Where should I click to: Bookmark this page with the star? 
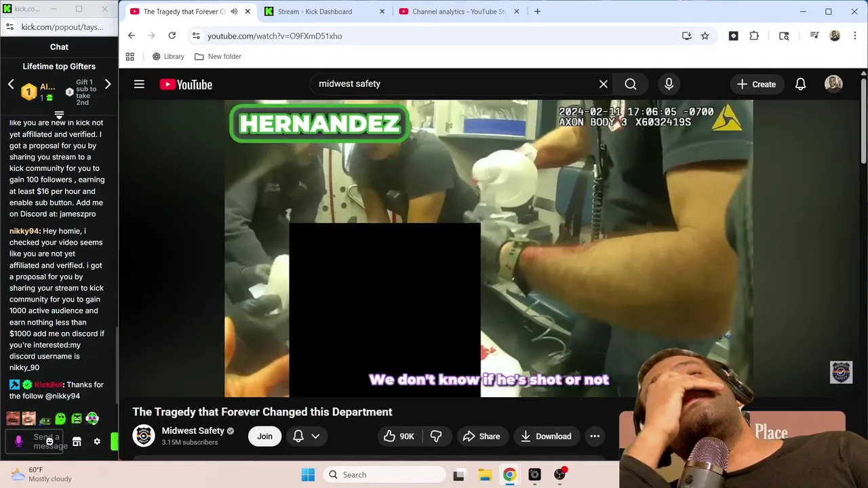coord(705,36)
